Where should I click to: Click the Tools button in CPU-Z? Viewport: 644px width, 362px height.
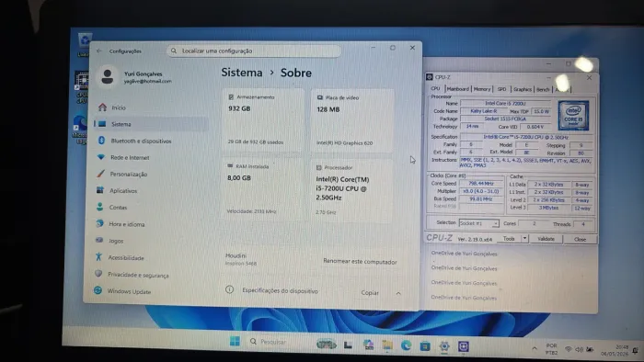coord(509,239)
